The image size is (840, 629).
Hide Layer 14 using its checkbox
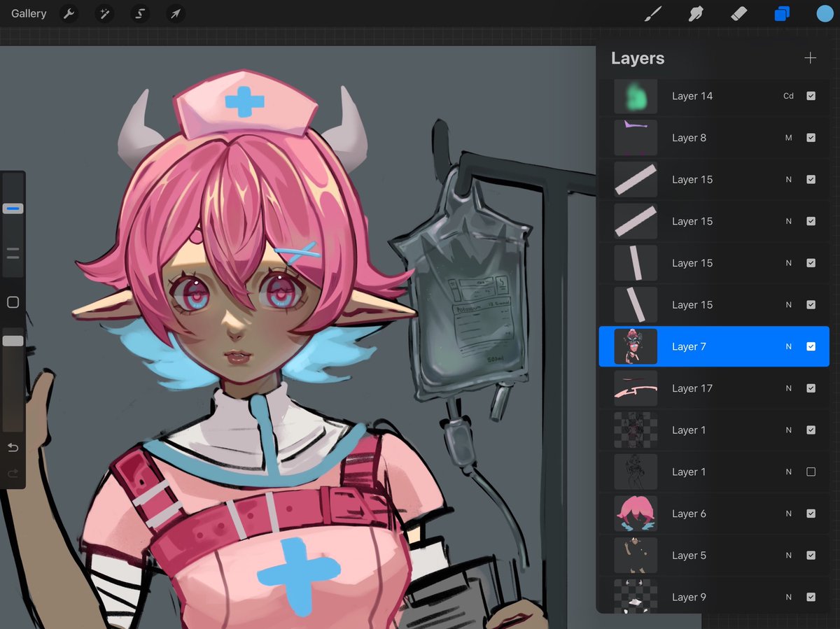pyautogui.click(x=811, y=96)
